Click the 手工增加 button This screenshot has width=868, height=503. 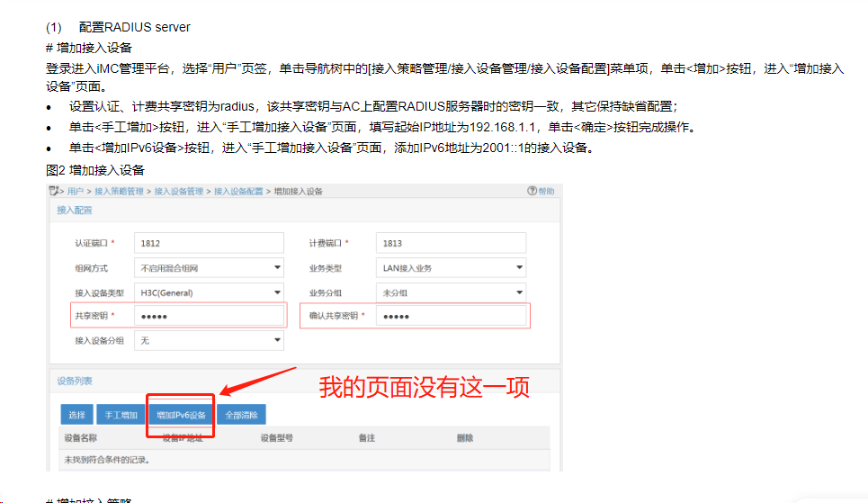pyautogui.click(x=121, y=415)
